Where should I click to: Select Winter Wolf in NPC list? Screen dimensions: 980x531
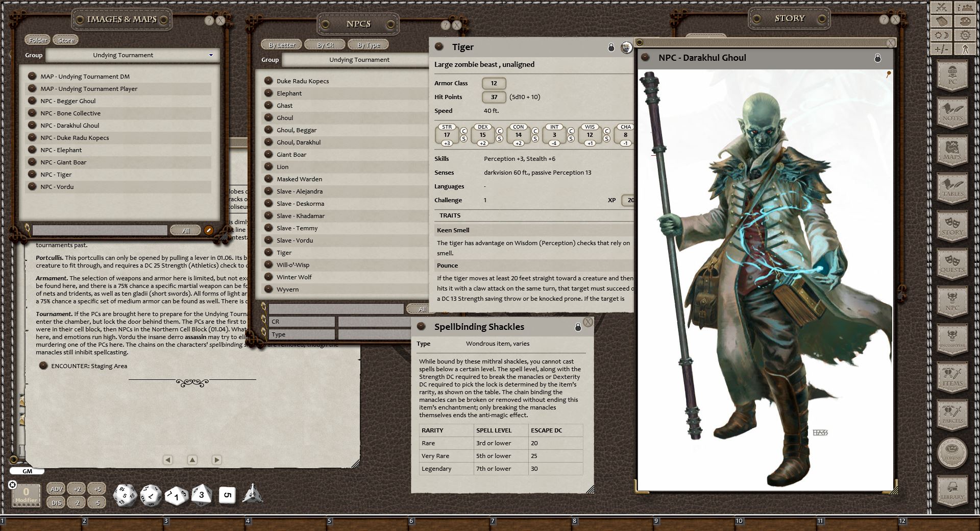pos(294,277)
